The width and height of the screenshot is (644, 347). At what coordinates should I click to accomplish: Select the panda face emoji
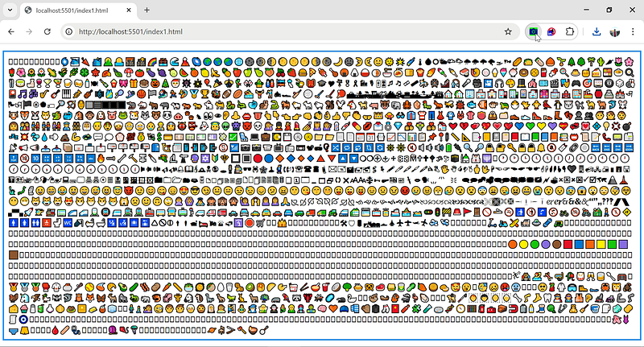click(167, 115)
